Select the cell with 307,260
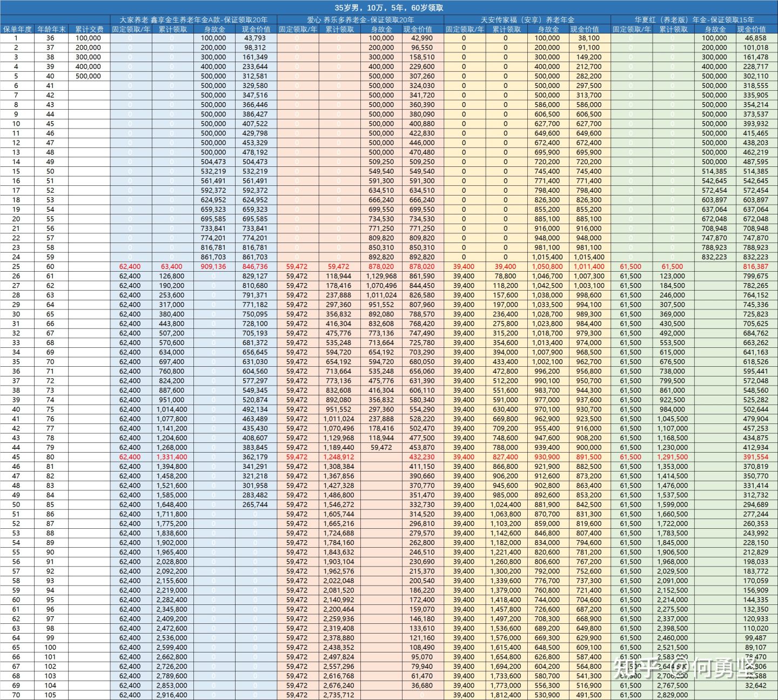Image resolution: width=778 pixels, height=700 pixels. (422, 76)
